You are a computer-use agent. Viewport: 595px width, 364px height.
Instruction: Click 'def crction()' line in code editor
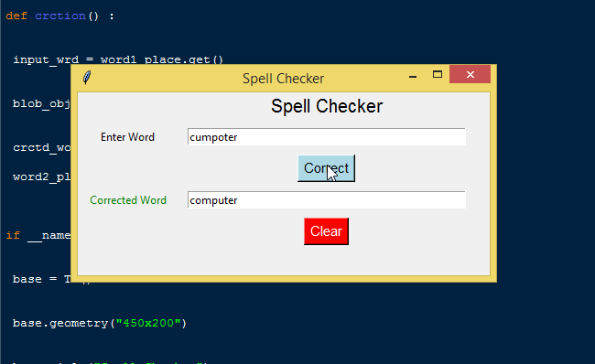coord(59,16)
